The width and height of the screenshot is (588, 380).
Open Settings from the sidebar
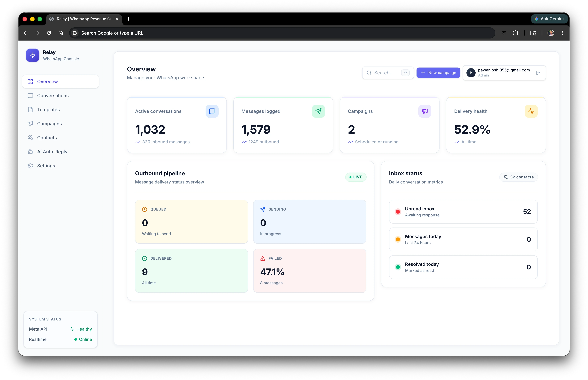click(x=46, y=166)
